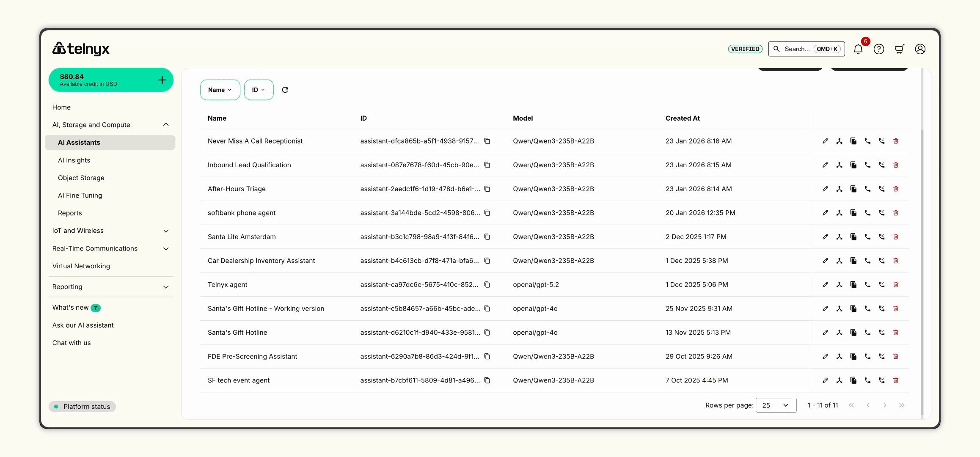Viewport: 980px width, 457px height.
Task: Edit the Never Miss A Call Receptionist assistant
Action: pyautogui.click(x=825, y=141)
